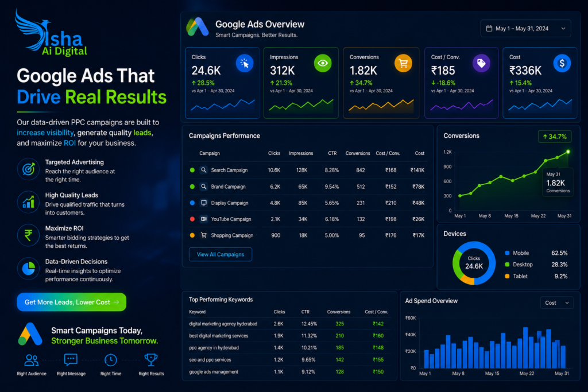This screenshot has width=588, height=392.
Task: Click the Cost card dollar icon
Action: coord(562,63)
